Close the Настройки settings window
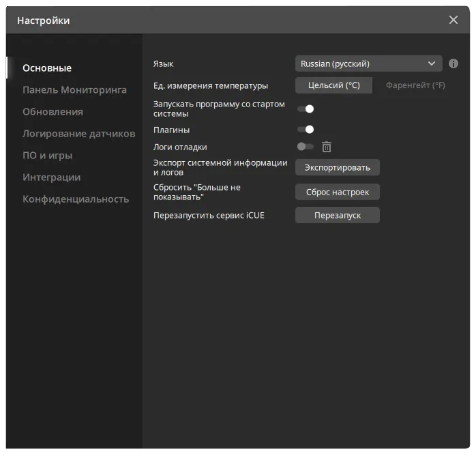476x456 pixels. coord(453,20)
